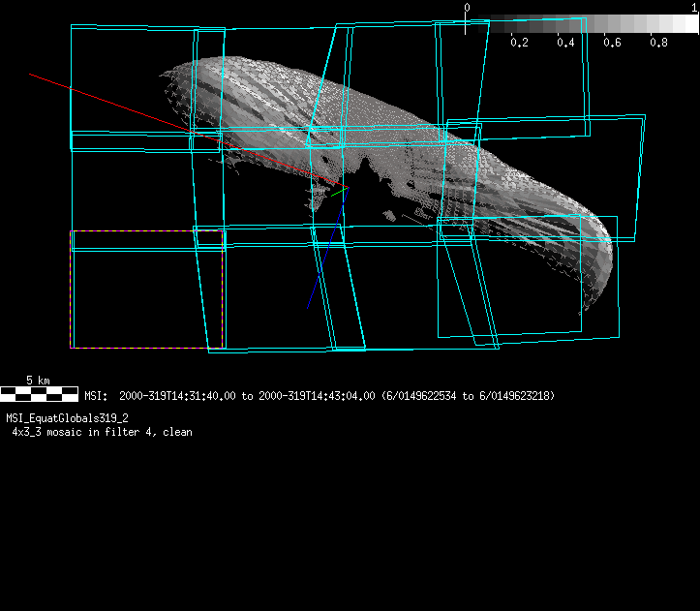Click the 0.6 color bar tick label
The width and height of the screenshot is (700, 611).
[x=612, y=44]
